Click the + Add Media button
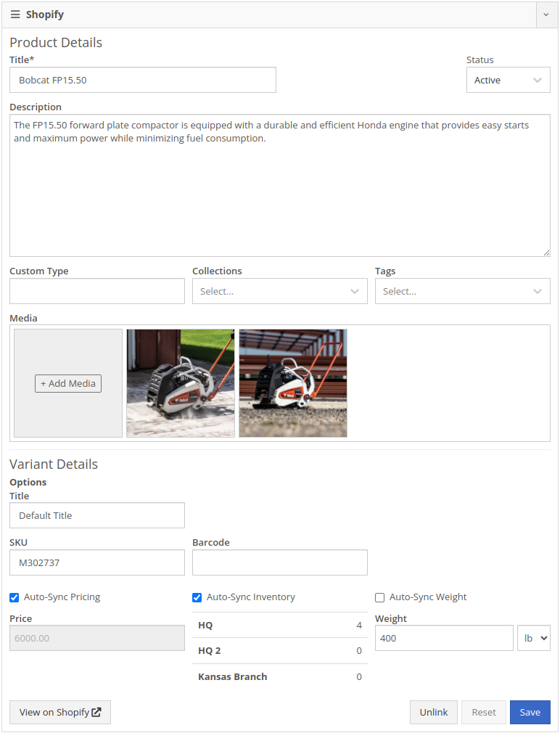This screenshot has height=733, width=560. [x=68, y=383]
